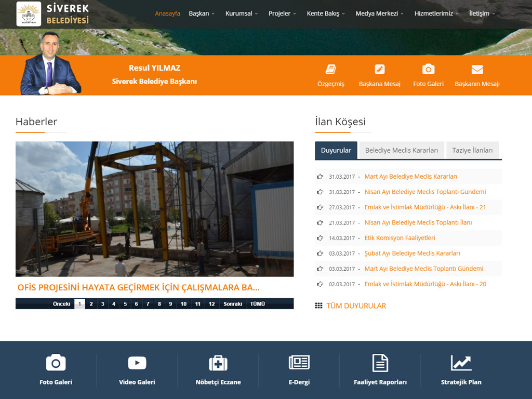Open the Video Galeri play icon
The height and width of the screenshot is (399, 532).
point(137,363)
